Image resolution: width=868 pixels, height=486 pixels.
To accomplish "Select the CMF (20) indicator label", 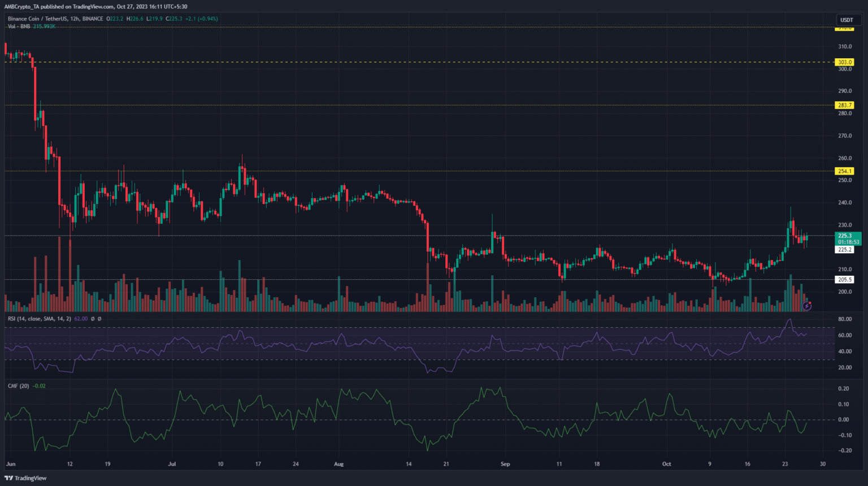I will click(19, 386).
